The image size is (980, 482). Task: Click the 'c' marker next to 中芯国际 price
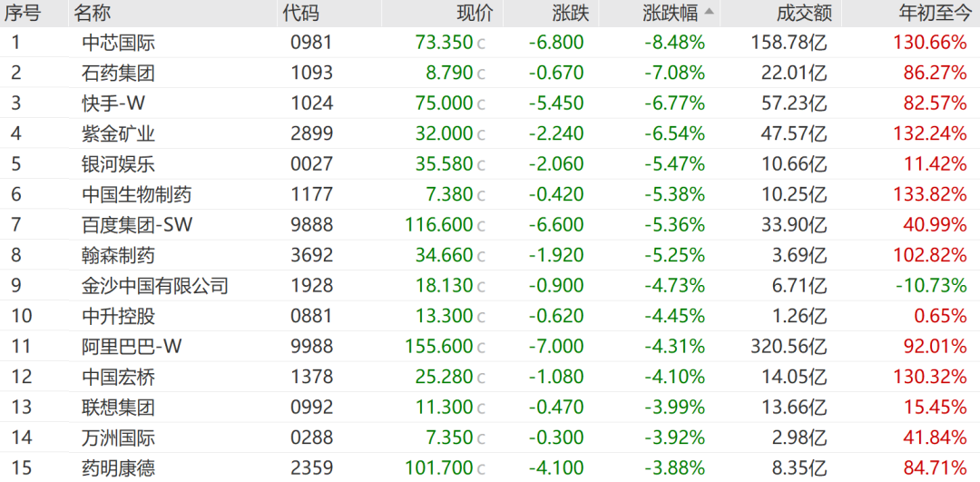[481, 43]
